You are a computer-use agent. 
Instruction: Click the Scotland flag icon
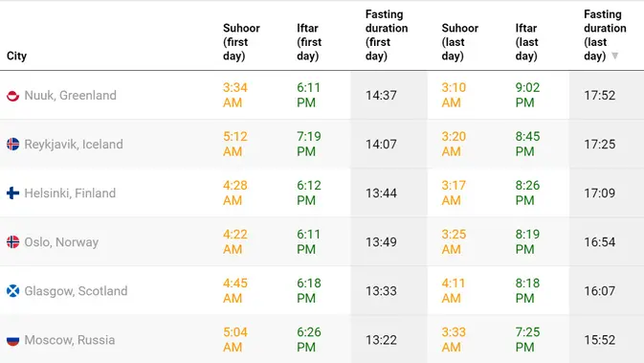tap(12, 291)
